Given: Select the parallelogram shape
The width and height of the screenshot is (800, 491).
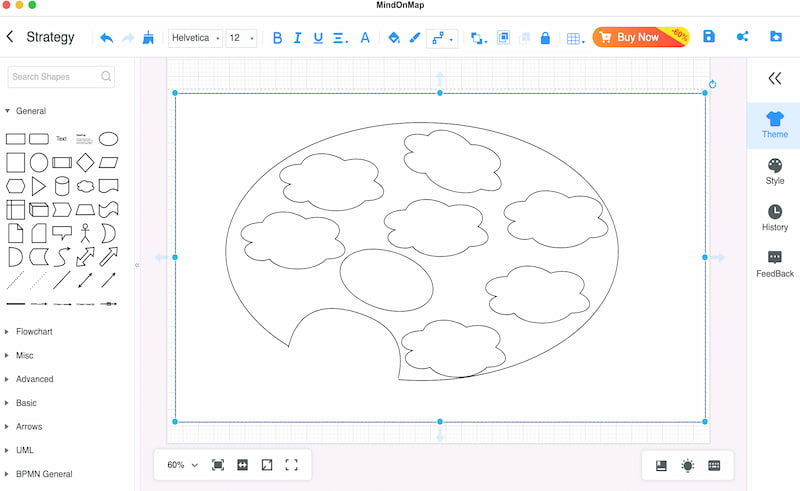Looking at the screenshot, I should coord(108,163).
